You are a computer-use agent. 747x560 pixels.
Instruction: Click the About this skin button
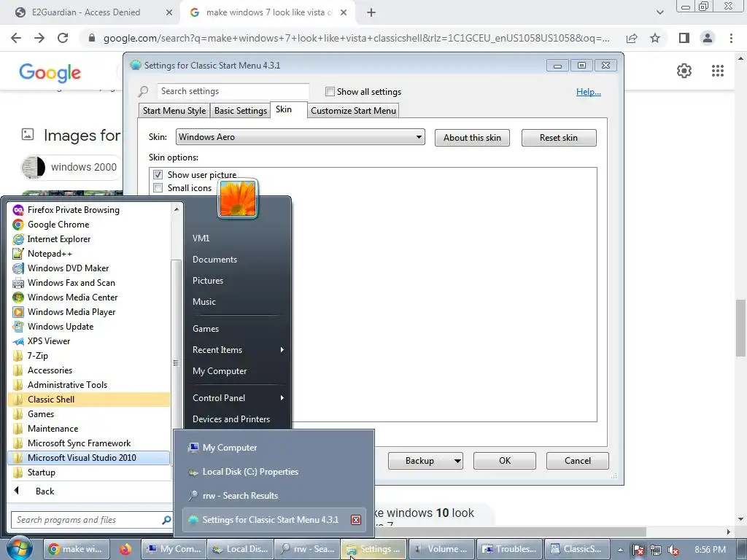[x=472, y=138]
